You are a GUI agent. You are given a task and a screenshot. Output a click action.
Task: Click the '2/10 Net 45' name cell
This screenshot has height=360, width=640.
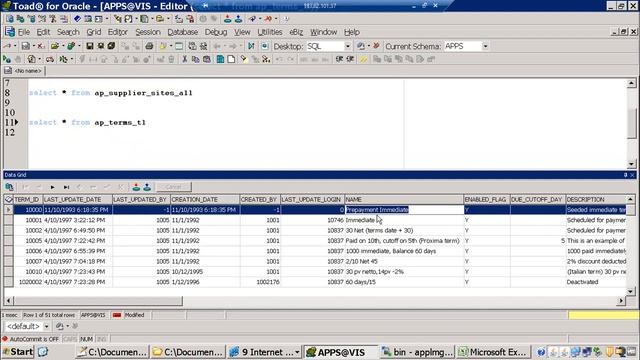click(x=404, y=261)
